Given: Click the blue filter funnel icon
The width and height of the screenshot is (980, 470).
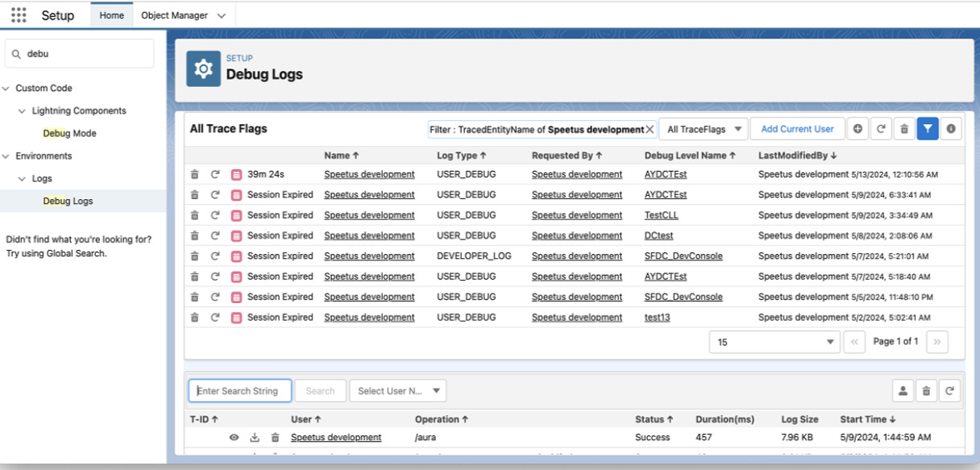Looking at the screenshot, I should [928, 129].
